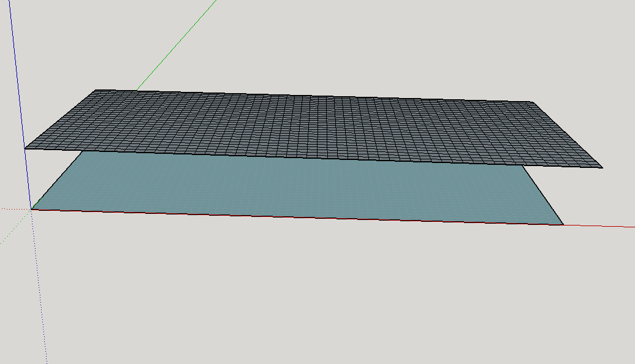The height and width of the screenshot is (364, 635).
Task: Click the green axis line above the mesh
Action: [178, 42]
